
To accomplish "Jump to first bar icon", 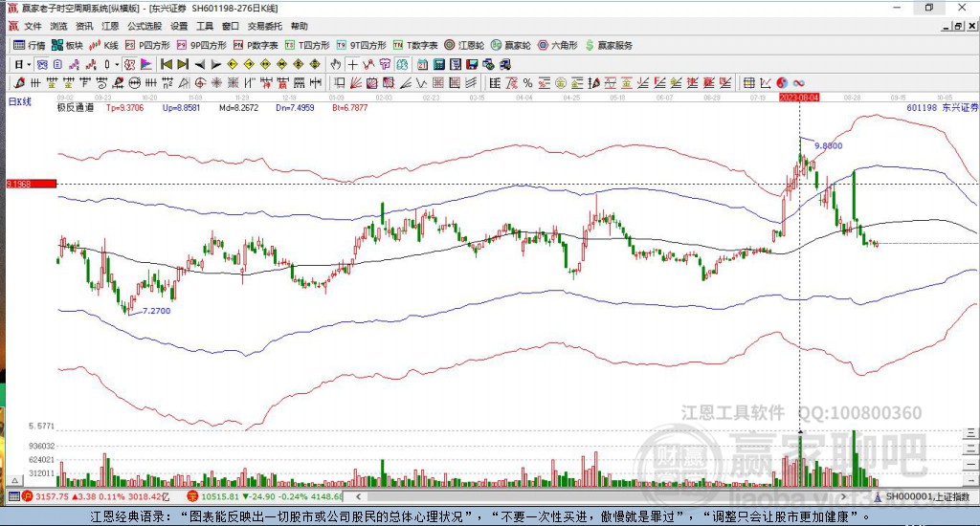I will [x=167, y=64].
